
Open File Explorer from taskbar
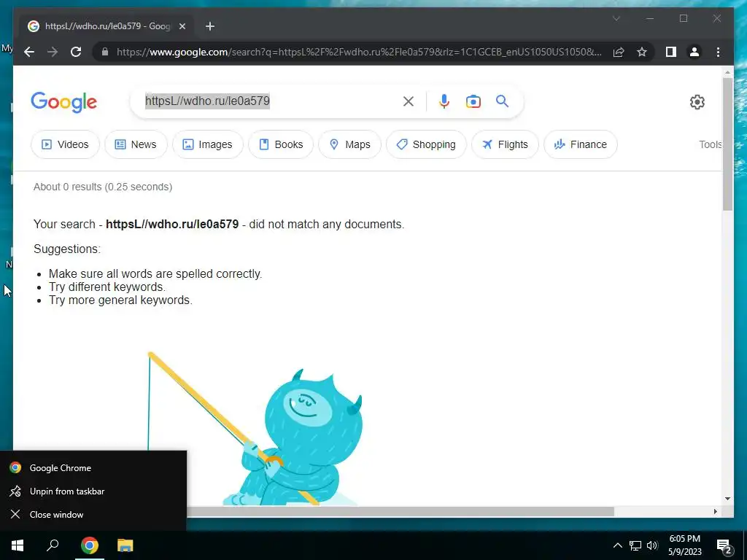pyautogui.click(x=125, y=545)
